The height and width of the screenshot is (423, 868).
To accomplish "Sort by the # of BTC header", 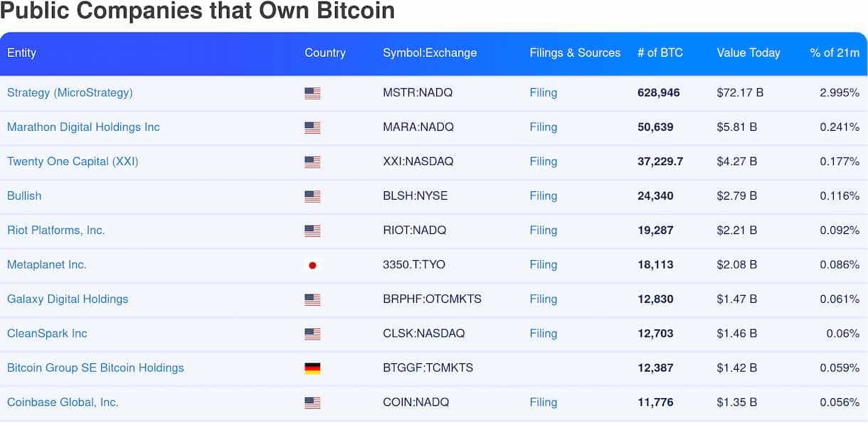I will 660,53.
